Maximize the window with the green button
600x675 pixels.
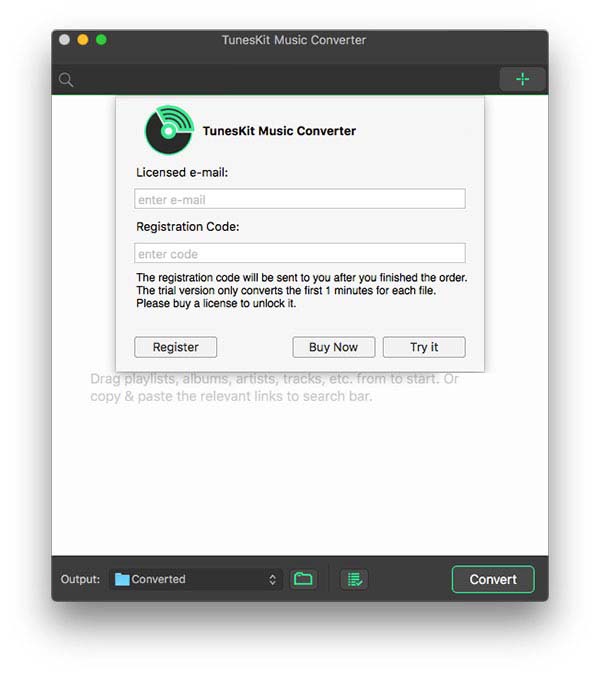(x=101, y=40)
